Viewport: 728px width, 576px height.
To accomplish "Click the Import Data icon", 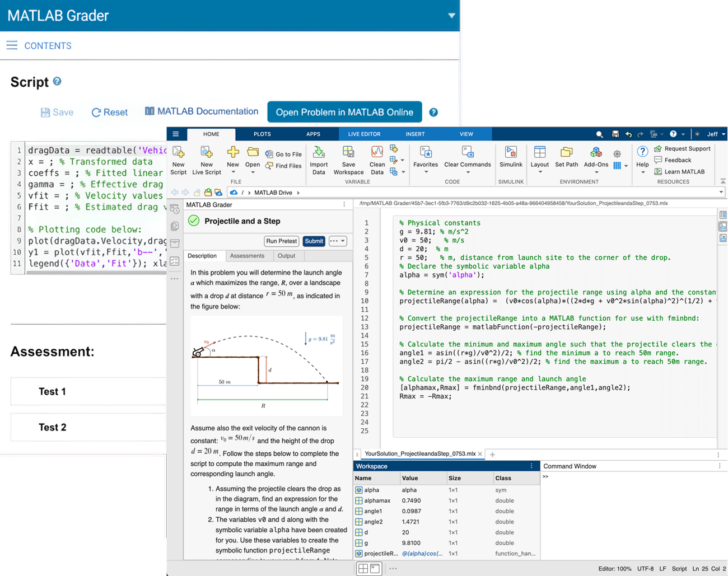I will [319, 153].
